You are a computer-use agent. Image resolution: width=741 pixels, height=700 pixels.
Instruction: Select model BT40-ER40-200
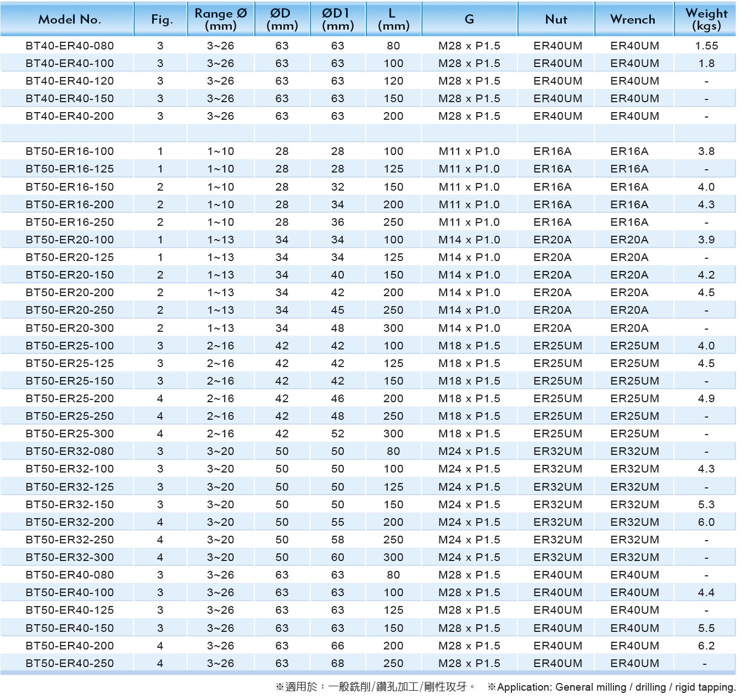coord(70,116)
